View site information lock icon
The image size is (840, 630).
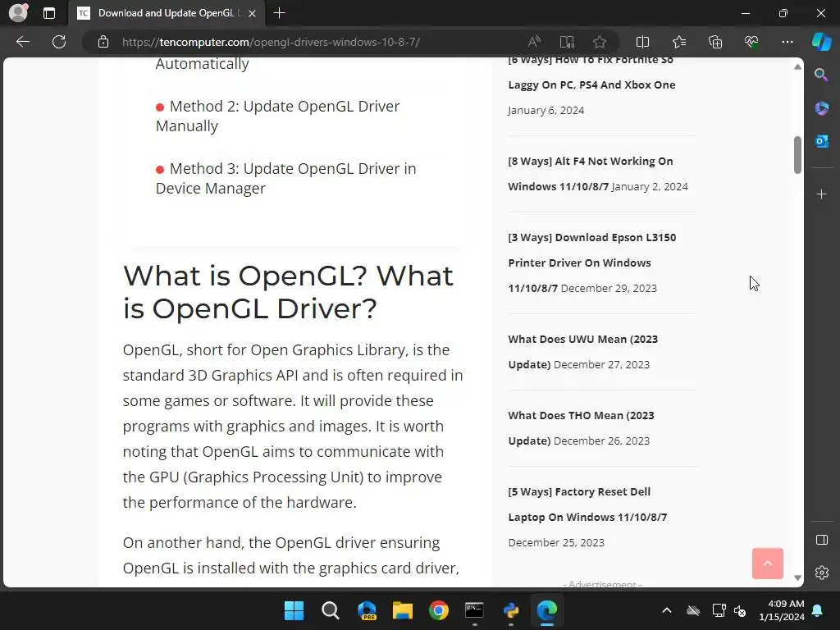tap(103, 42)
